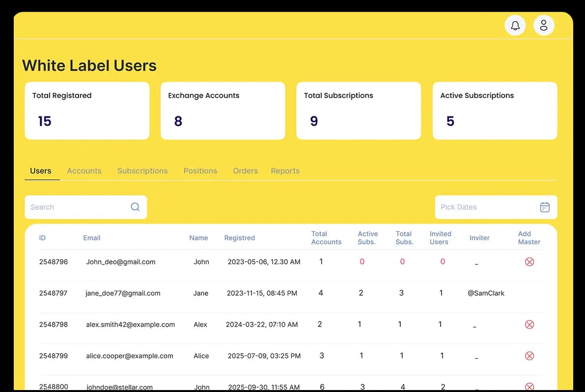Click Add Master icon for alex.smith42@example.com
Screen dimensions: 585x392
(x=529, y=325)
